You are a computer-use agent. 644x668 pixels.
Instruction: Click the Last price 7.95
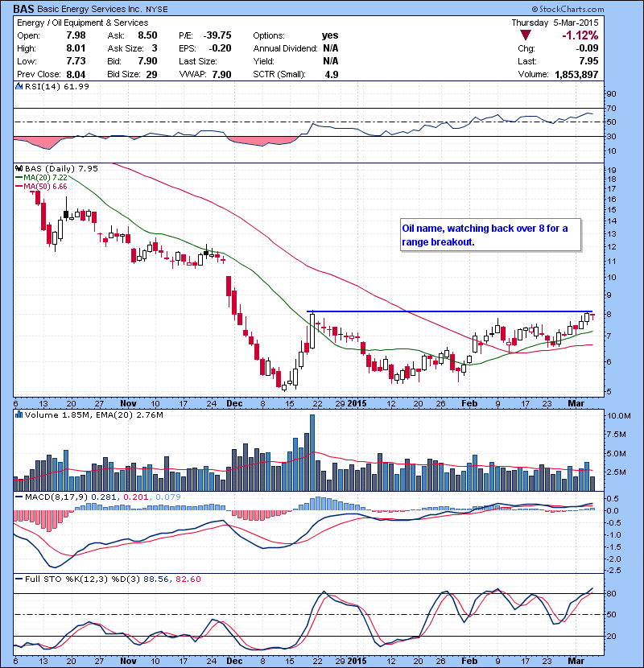(588, 61)
